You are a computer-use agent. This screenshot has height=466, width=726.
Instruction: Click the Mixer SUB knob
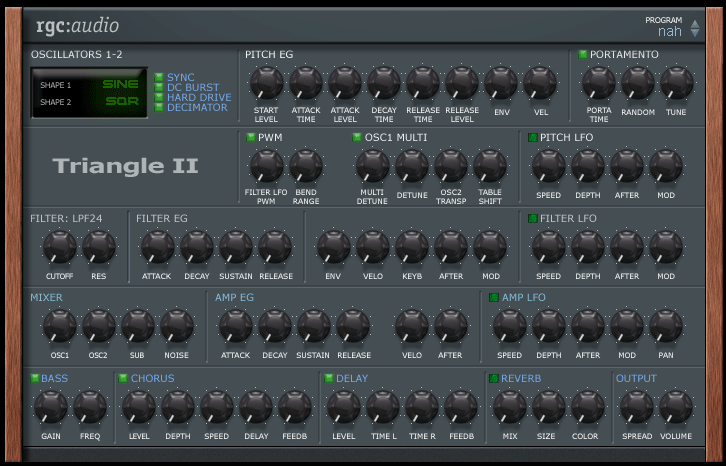[138, 326]
